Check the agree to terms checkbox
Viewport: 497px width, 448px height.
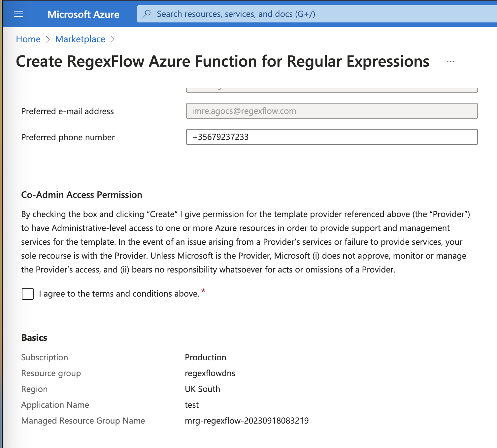[28, 294]
